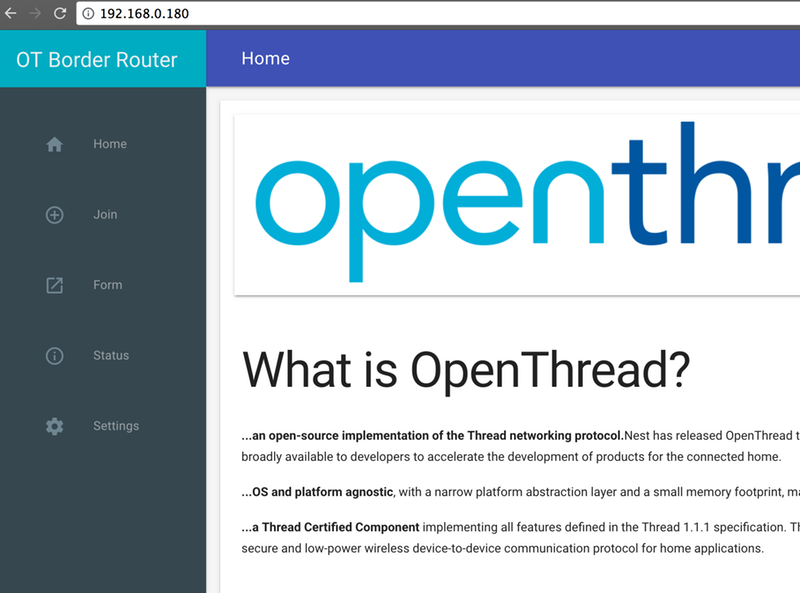Click the "What is OpenThread?" heading

[466, 370]
